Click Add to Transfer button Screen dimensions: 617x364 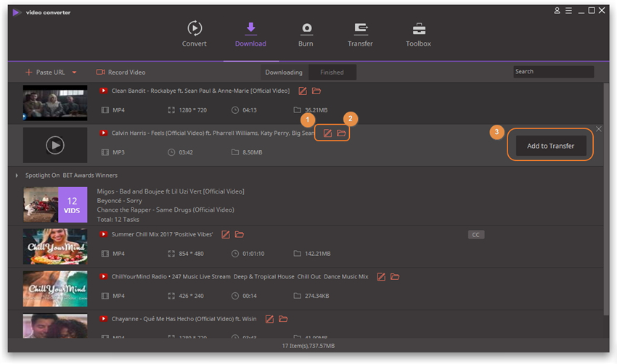(x=550, y=146)
